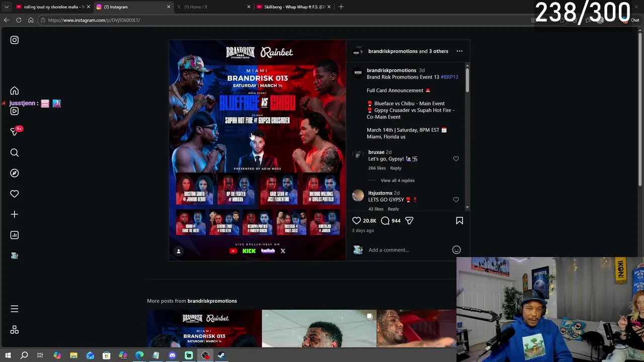The height and width of the screenshot is (362, 644).
Task: View the 266 likes on bruxae's comment
Action: pos(377,168)
